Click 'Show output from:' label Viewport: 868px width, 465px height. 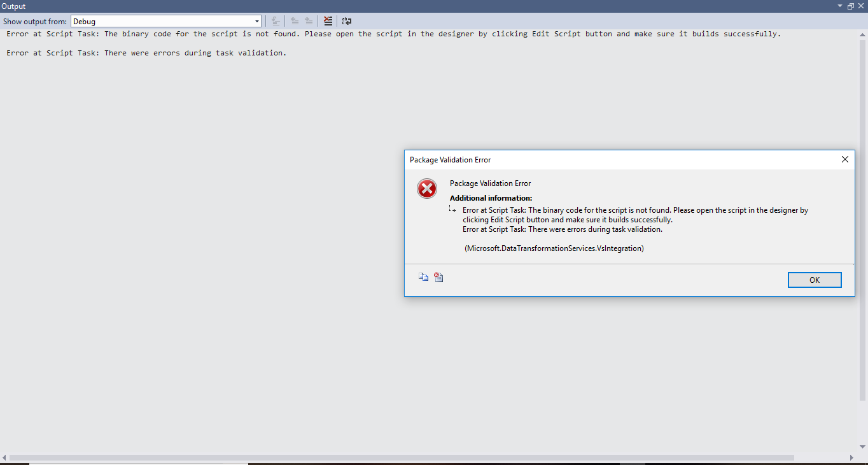(35, 22)
